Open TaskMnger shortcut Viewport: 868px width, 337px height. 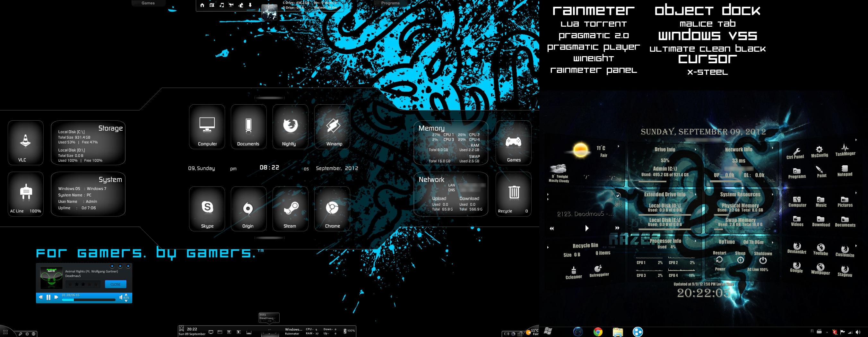[845, 150]
